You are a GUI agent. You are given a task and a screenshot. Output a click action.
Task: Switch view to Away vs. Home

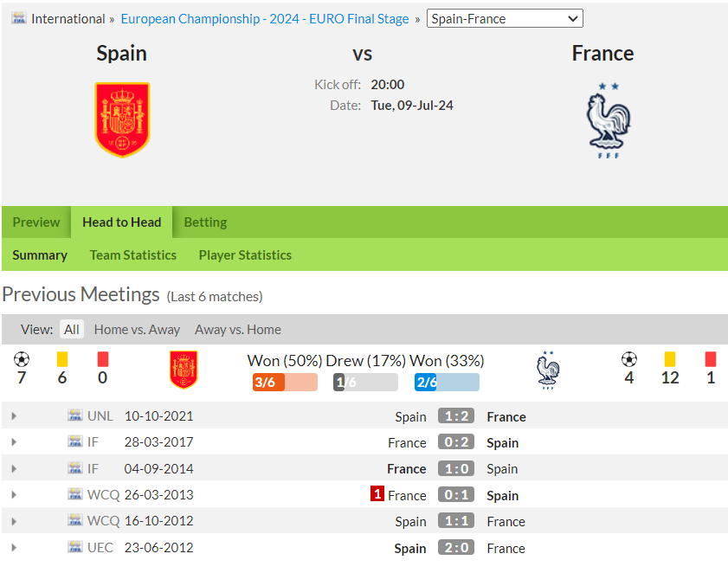238,329
